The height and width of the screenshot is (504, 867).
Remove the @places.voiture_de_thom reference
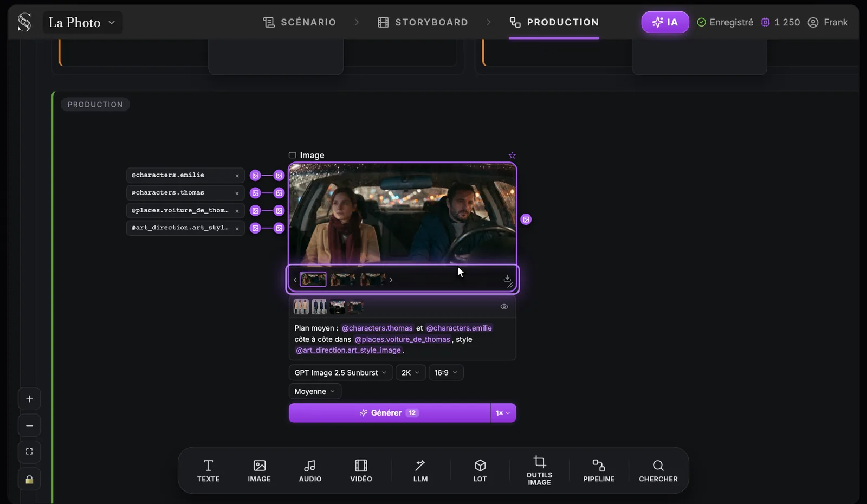click(237, 211)
